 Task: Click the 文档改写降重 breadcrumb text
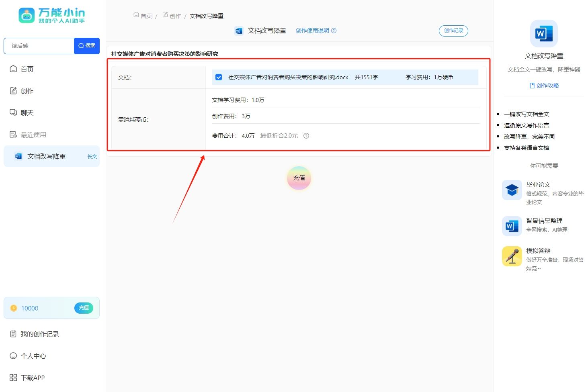click(x=207, y=16)
